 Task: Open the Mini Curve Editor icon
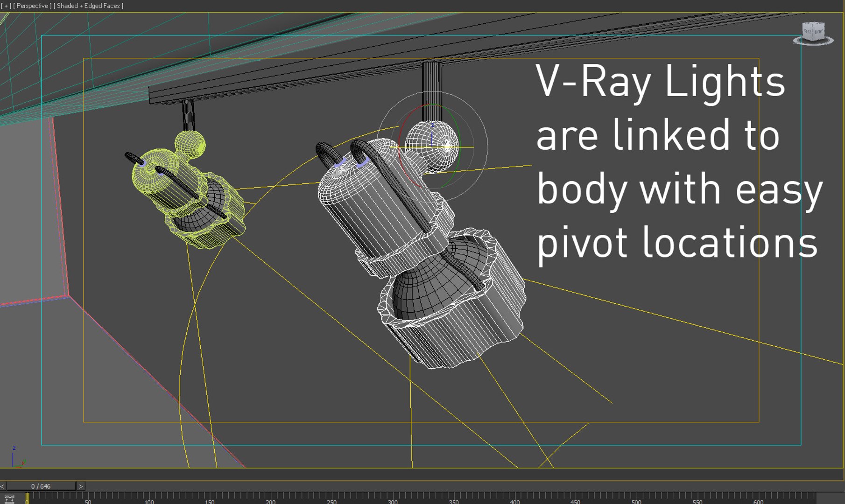coord(9,499)
